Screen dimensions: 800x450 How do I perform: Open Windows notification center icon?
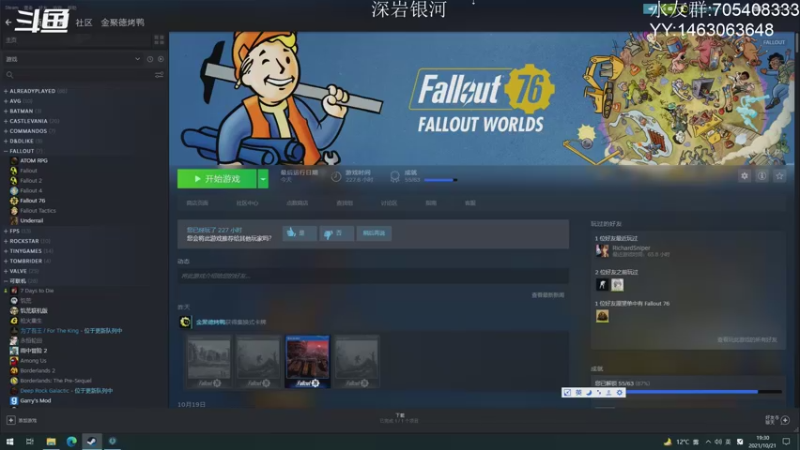pos(786,441)
